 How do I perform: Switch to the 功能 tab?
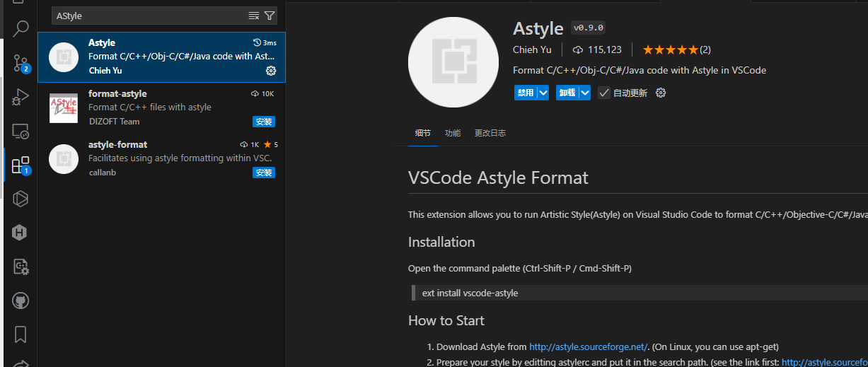[x=453, y=133]
